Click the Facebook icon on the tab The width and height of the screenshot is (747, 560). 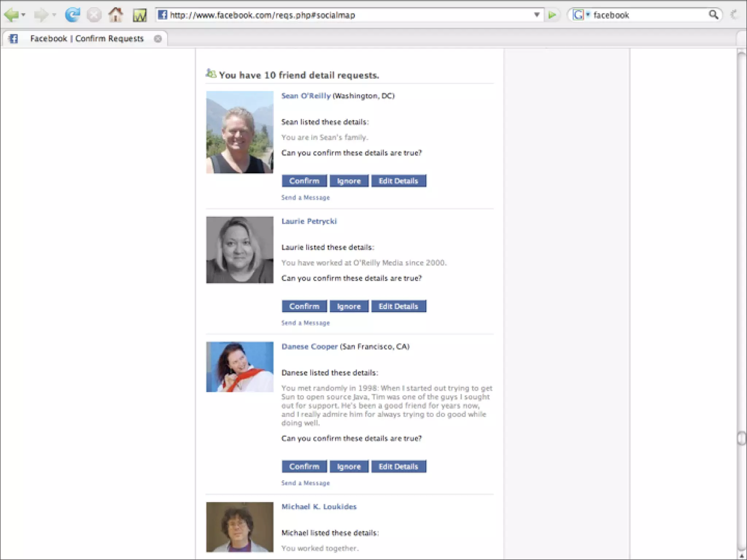coord(13,39)
